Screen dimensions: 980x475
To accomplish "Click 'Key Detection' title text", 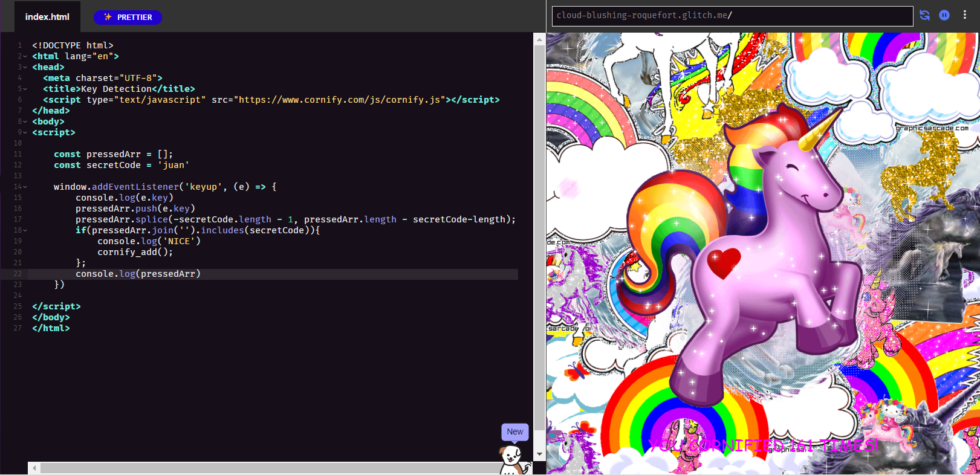I will point(116,89).
